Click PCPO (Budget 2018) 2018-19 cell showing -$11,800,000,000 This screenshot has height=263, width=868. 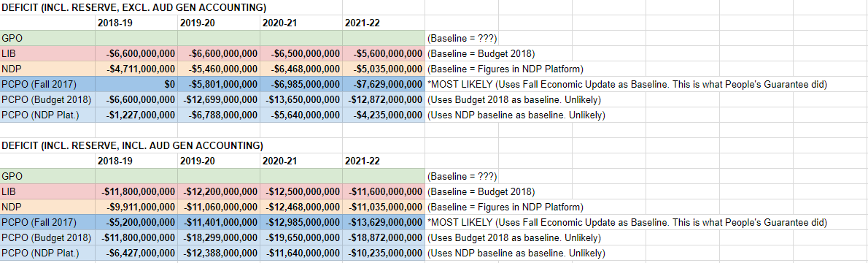(136, 238)
